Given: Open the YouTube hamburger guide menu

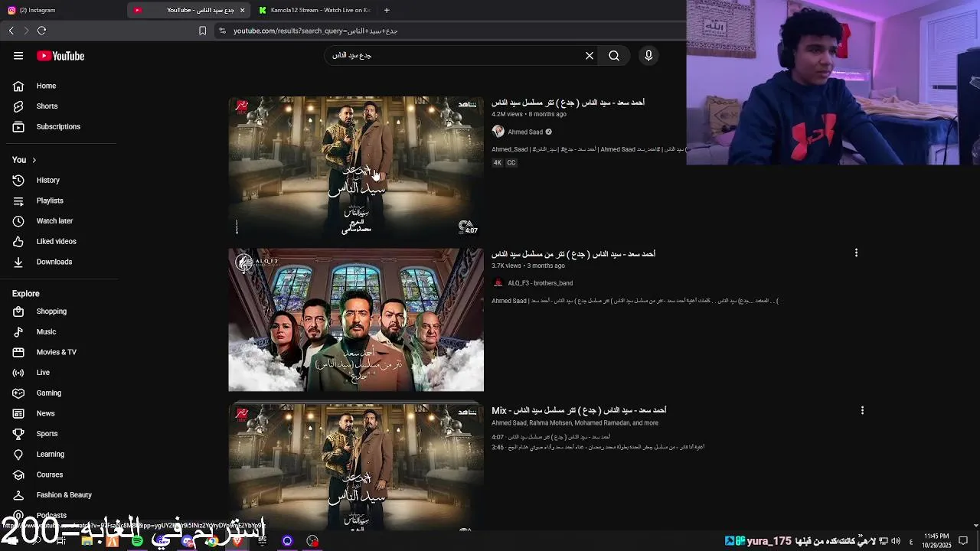Looking at the screenshot, I should tap(18, 56).
